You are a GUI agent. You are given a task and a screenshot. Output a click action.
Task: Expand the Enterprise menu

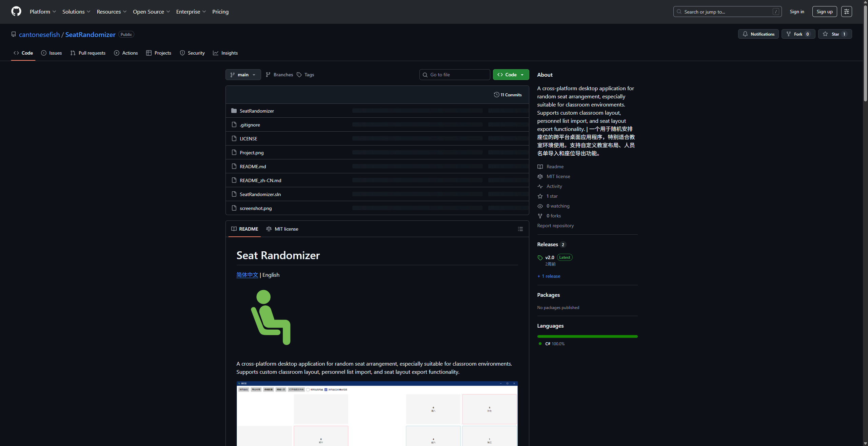pyautogui.click(x=191, y=12)
